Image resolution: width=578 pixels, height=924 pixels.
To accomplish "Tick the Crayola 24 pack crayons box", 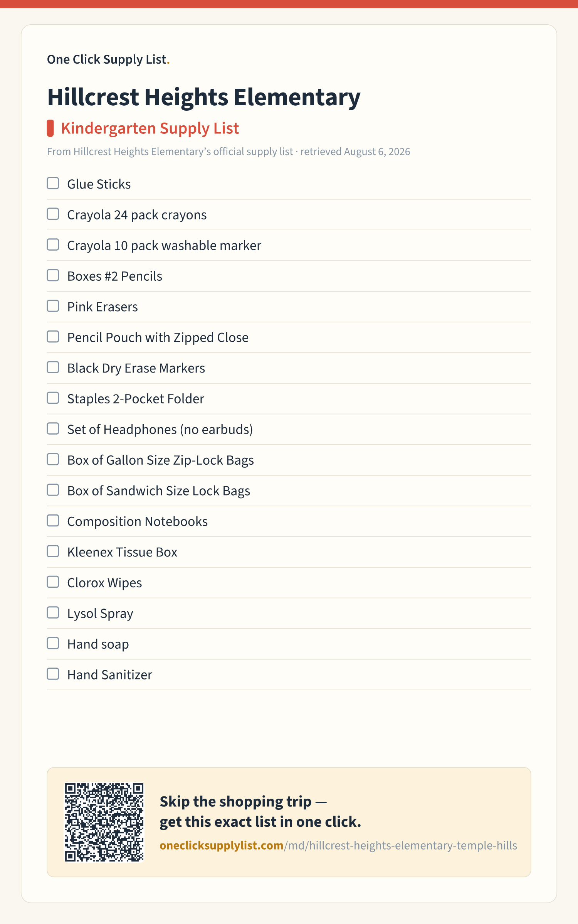I will click(x=53, y=214).
